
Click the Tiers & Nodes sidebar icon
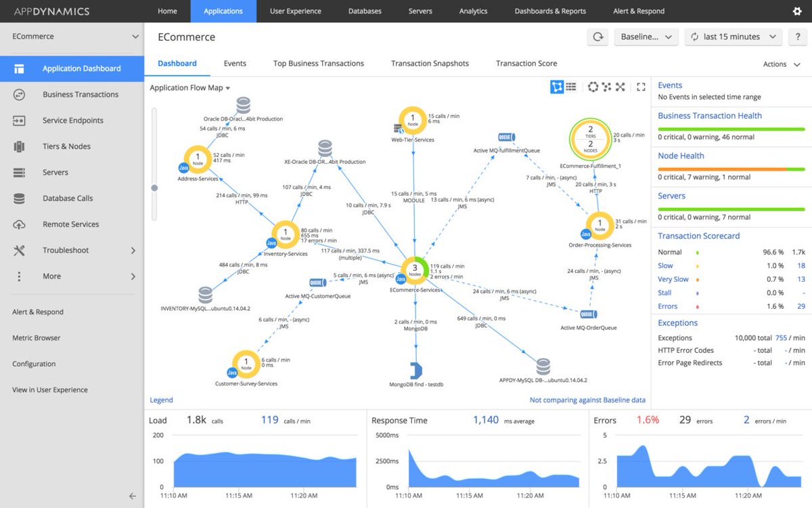tap(19, 146)
